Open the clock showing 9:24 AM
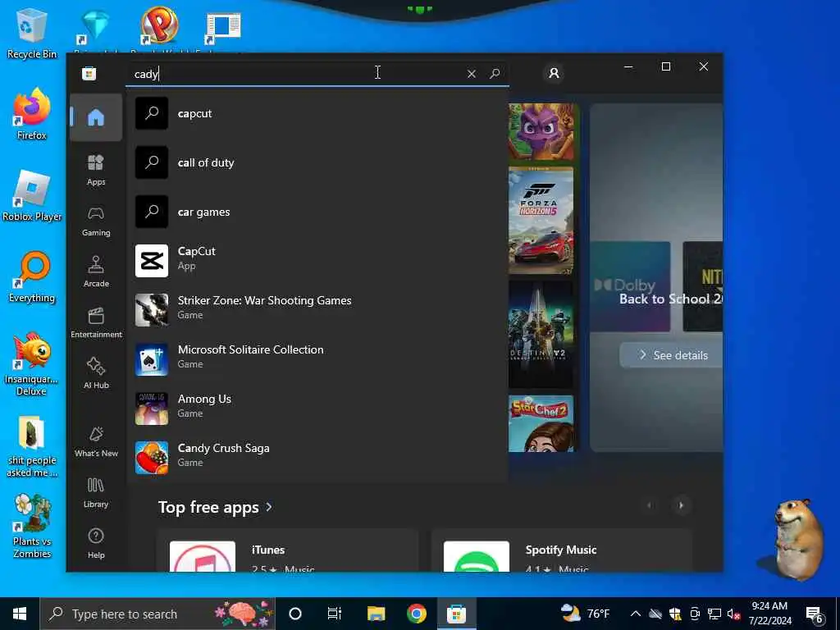The height and width of the screenshot is (630, 840). (x=769, y=614)
